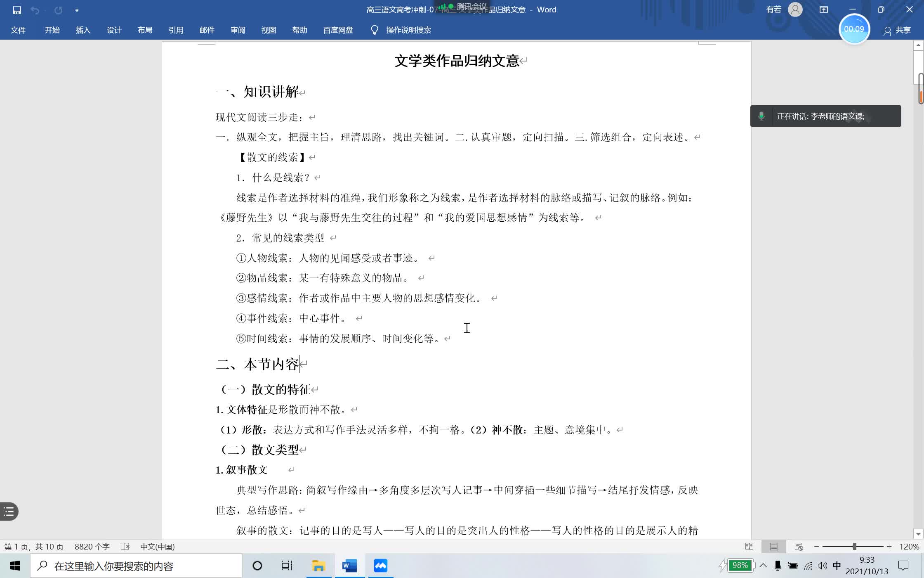Open the 审阅 ribbon tab

[238, 30]
